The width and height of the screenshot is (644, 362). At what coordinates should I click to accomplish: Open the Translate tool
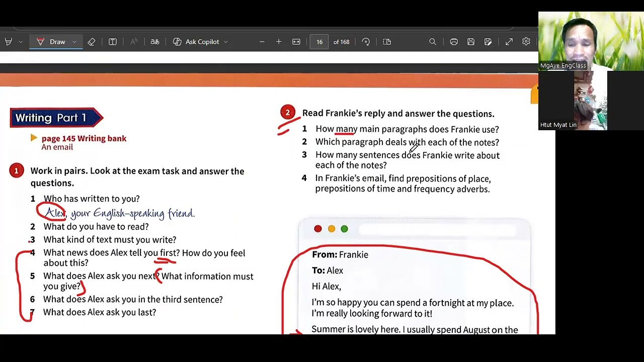point(155,42)
